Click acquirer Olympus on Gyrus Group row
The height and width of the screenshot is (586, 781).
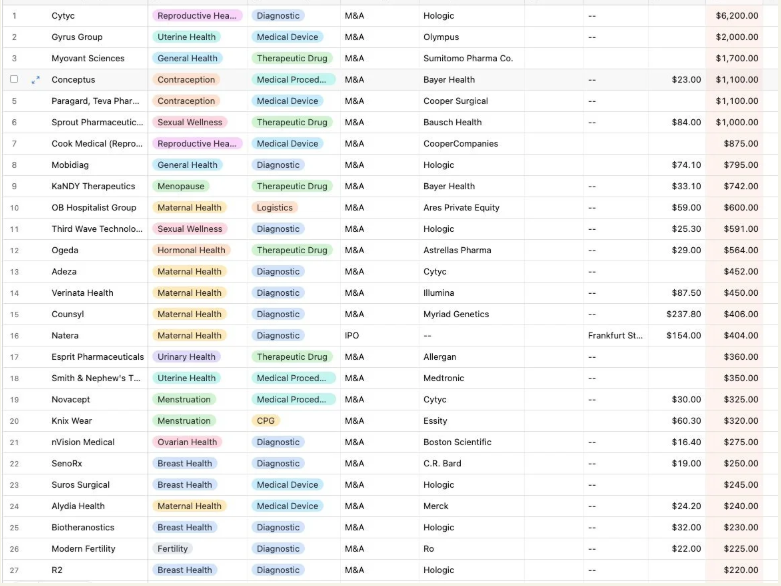441,37
